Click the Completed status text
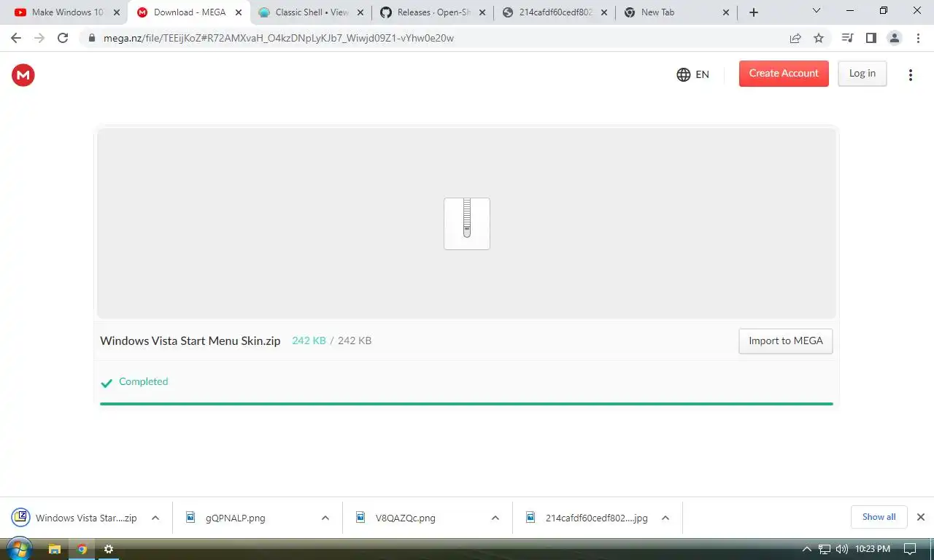The width and height of the screenshot is (934, 560). [143, 381]
